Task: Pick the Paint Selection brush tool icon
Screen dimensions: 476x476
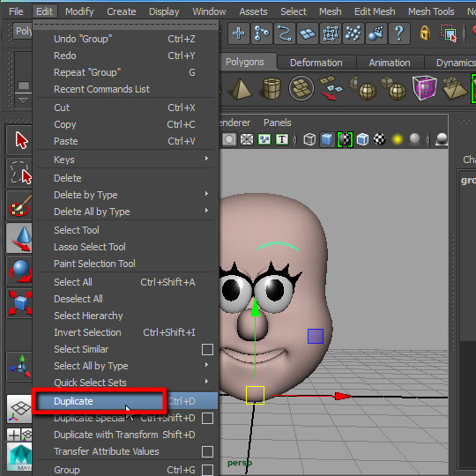Action: pyautogui.click(x=19, y=205)
